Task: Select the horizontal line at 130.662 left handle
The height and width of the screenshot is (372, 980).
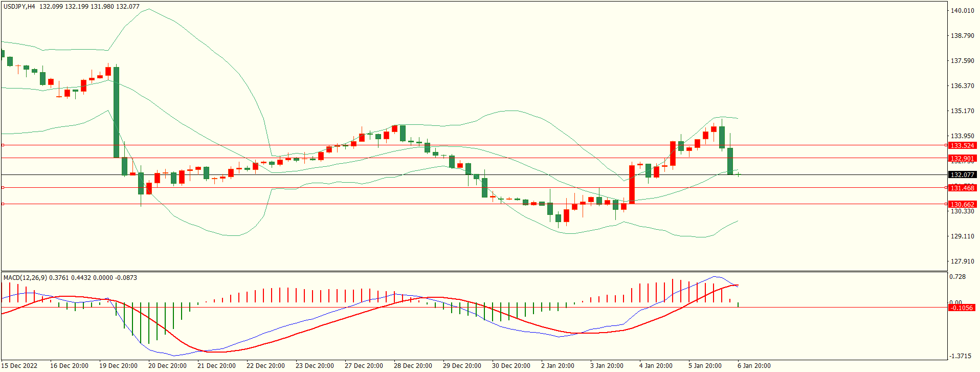Action: [x=3, y=204]
